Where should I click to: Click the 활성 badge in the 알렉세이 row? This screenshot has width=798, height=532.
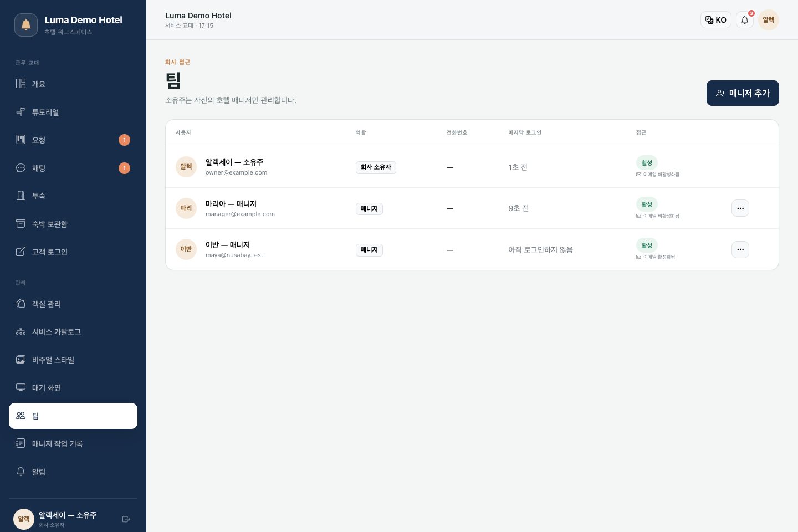click(x=647, y=163)
